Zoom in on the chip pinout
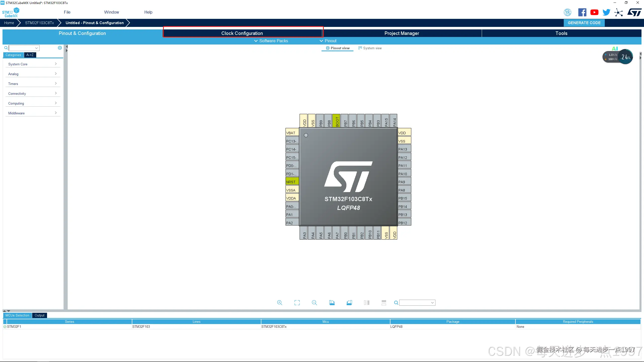The width and height of the screenshot is (644, 362). [x=279, y=303]
